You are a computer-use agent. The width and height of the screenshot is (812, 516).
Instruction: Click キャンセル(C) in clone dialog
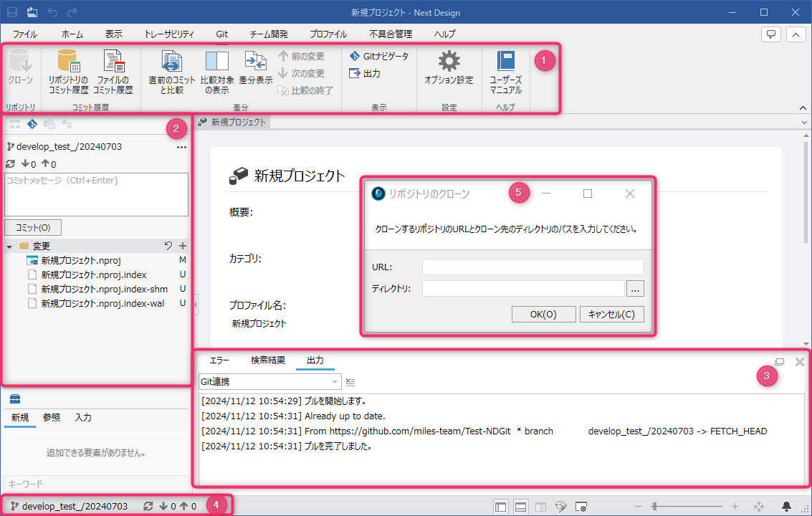(x=611, y=315)
